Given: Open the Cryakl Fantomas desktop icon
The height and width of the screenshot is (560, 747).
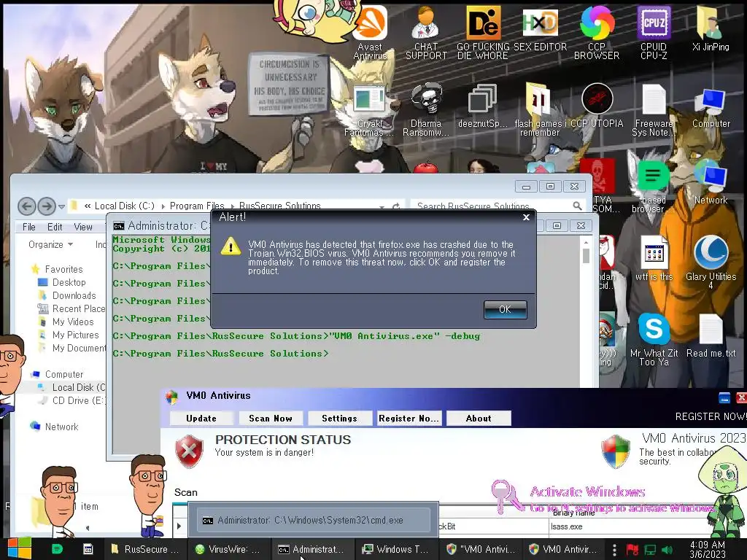Looking at the screenshot, I should [x=369, y=109].
